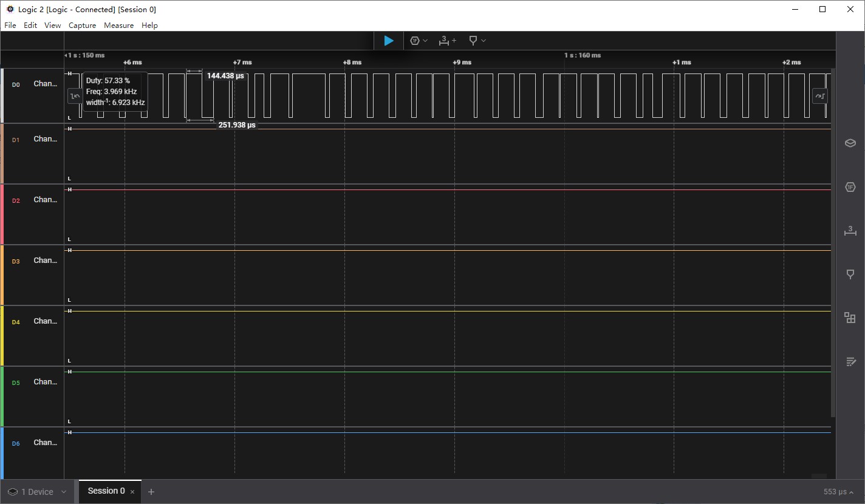Add a timing marker pair from top toolbar
This screenshot has width=865, height=504.
(447, 41)
